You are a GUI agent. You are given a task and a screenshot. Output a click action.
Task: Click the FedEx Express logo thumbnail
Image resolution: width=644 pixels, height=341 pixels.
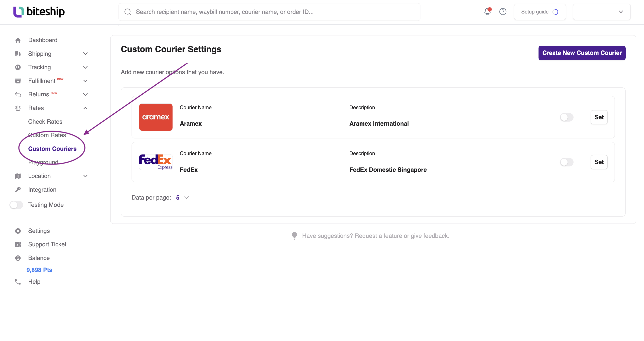pos(156,162)
